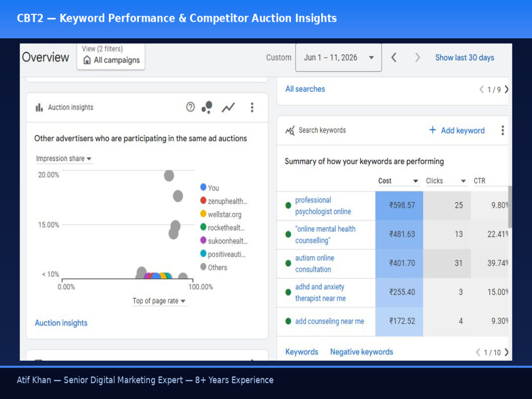This screenshot has height=399, width=532.
Task: Open the Auction insights link at card bottom
Action: click(x=61, y=323)
